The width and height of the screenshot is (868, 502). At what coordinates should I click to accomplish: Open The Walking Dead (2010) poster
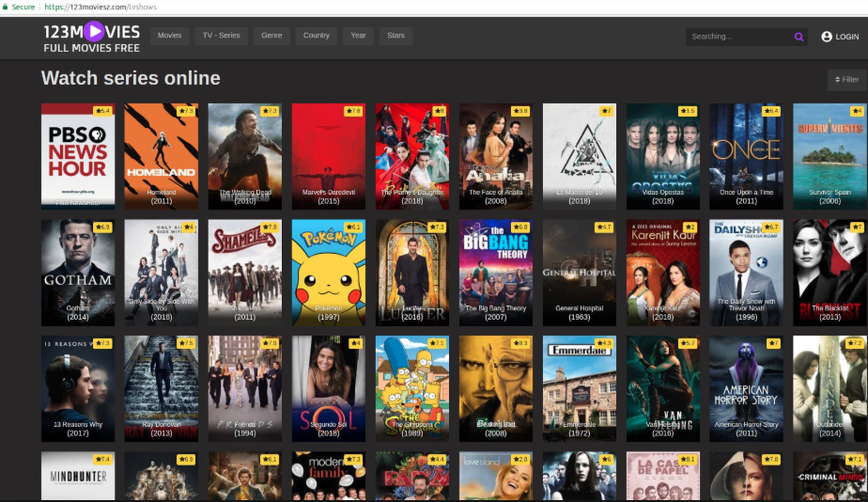pos(244,156)
